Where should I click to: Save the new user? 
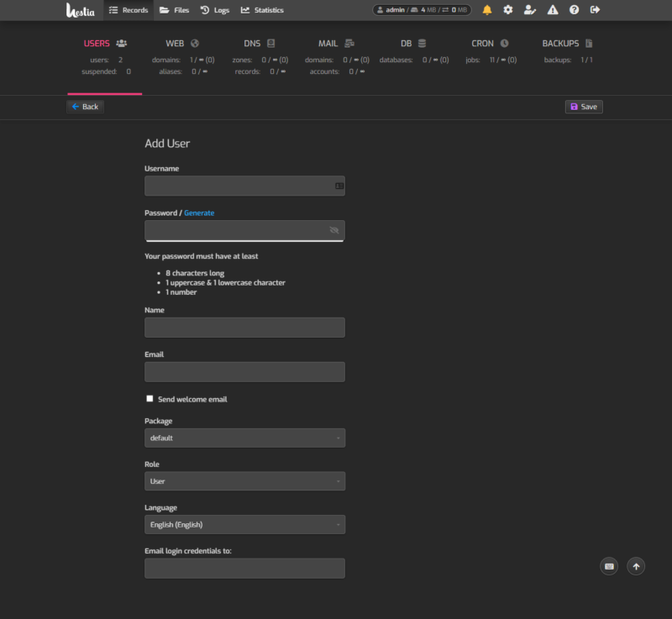tap(583, 107)
